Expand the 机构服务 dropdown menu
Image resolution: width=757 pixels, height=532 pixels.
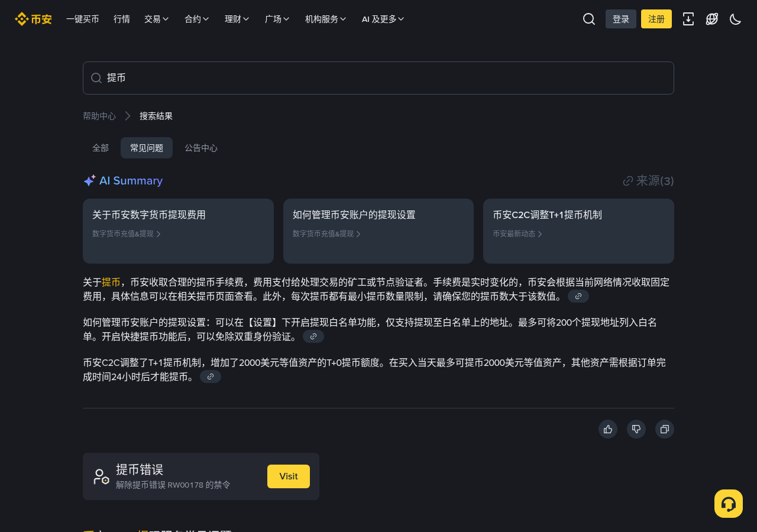pos(326,19)
